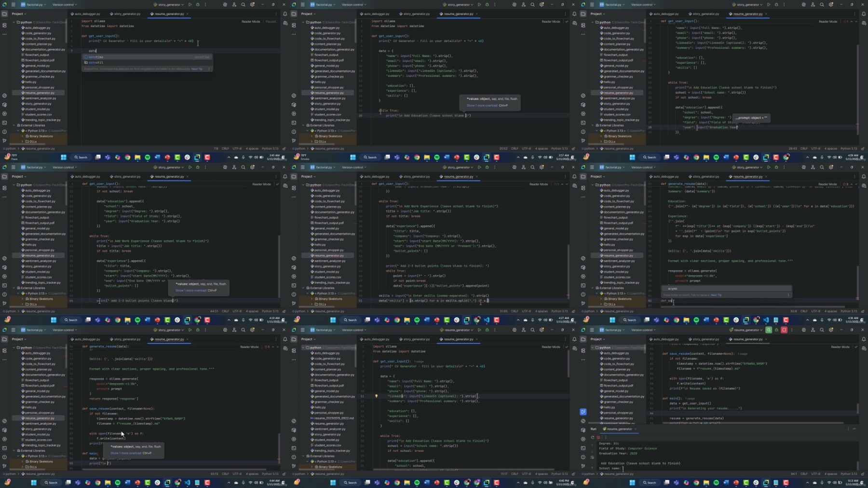Open factorial.py project dropdown in window at 44:51
Image resolution: width=868 pixels, height=488 pixels.
tap(34, 167)
